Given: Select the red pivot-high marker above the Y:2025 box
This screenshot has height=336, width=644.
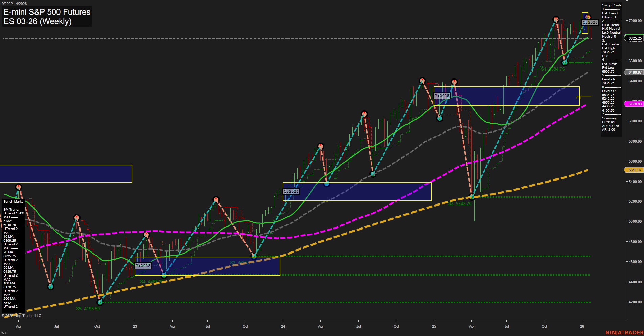Looking at the screenshot, I should tap(454, 81).
